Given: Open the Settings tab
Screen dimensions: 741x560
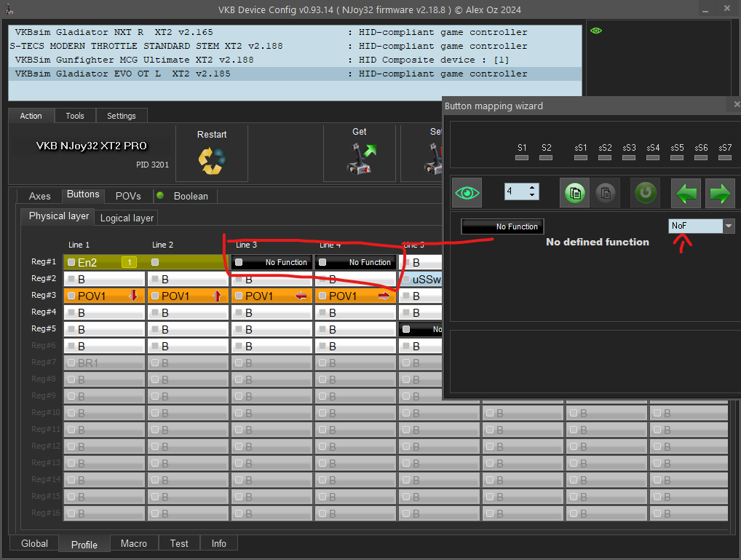Looking at the screenshot, I should point(122,116).
